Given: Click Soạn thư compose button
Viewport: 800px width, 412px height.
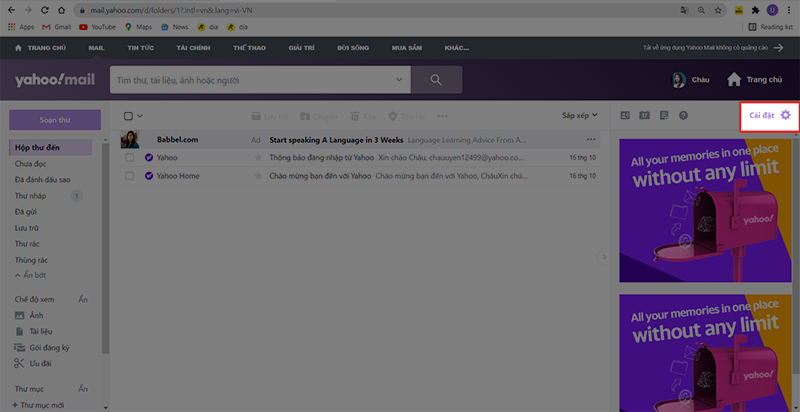Looking at the screenshot, I should pos(55,120).
